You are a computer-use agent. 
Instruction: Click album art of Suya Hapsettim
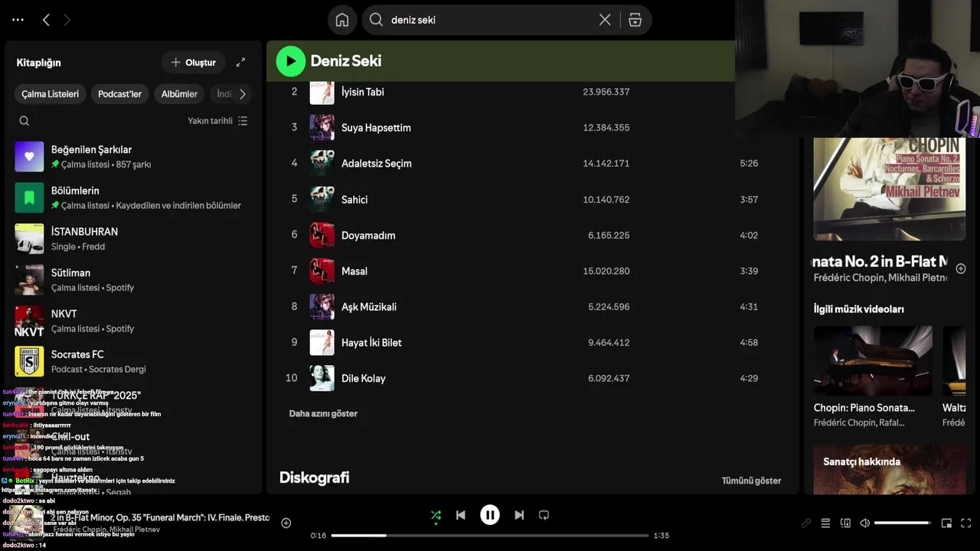[322, 128]
